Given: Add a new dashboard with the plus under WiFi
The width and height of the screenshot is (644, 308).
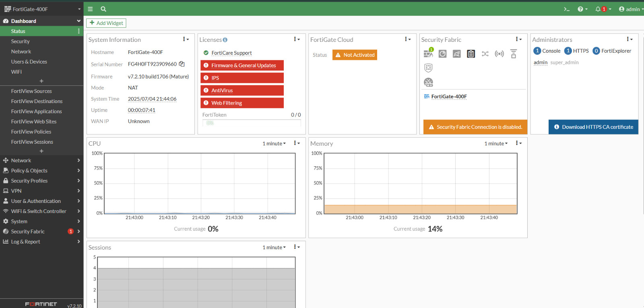Looking at the screenshot, I should point(41,81).
